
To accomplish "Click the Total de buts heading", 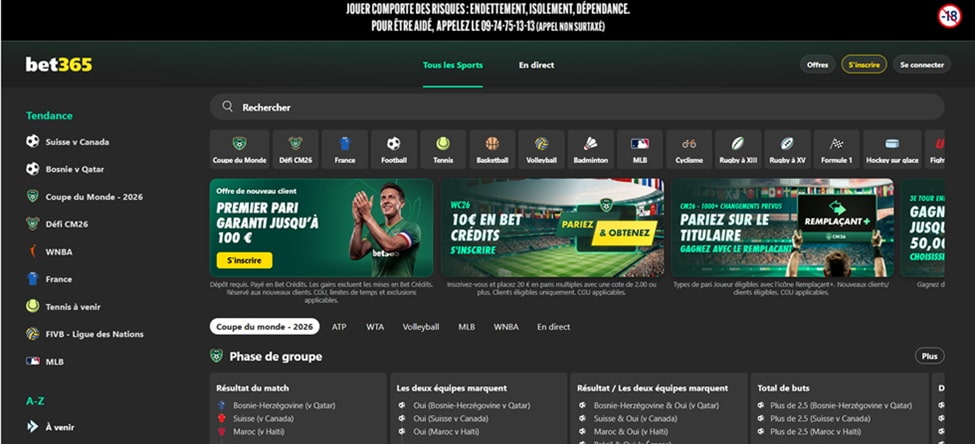I will click(783, 388).
